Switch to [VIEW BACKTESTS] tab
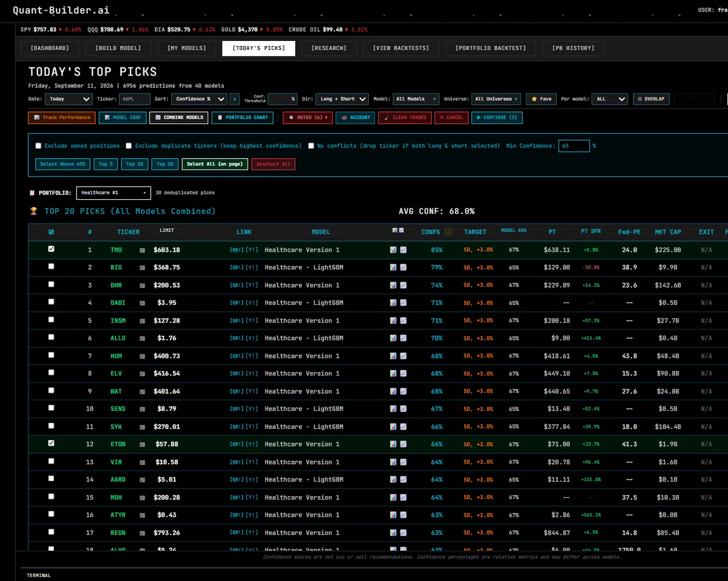Viewport: 728px width, 581px height. (401, 48)
